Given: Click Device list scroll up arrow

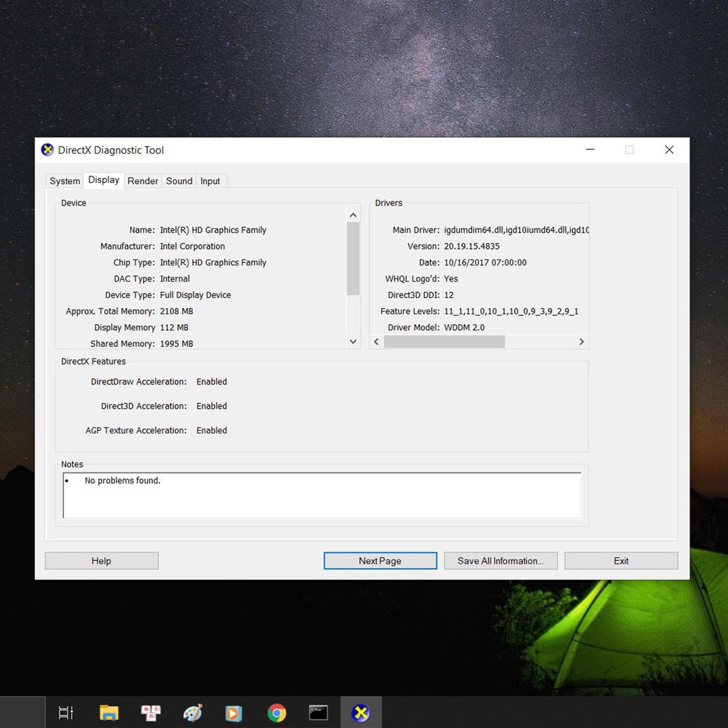Looking at the screenshot, I should coord(353,215).
